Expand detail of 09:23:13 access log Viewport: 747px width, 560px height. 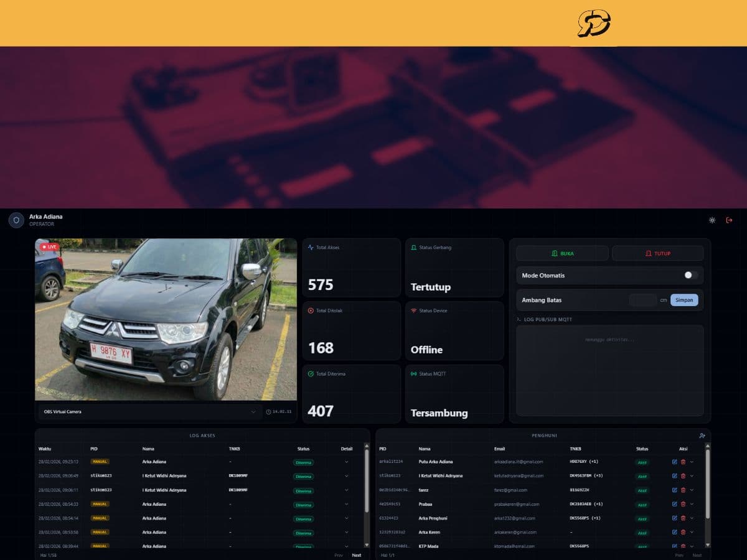pyautogui.click(x=347, y=462)
